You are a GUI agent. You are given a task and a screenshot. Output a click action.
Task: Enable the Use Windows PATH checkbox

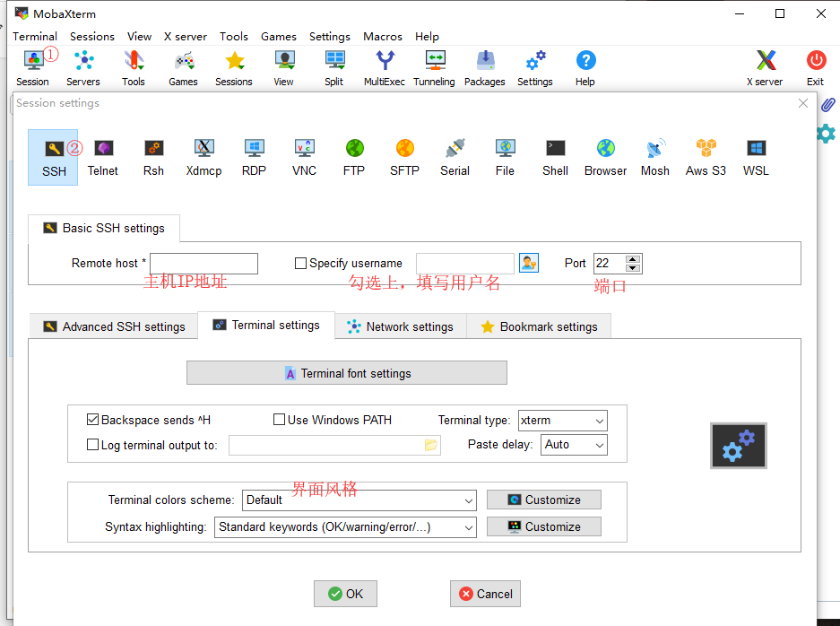pos(279,420)
